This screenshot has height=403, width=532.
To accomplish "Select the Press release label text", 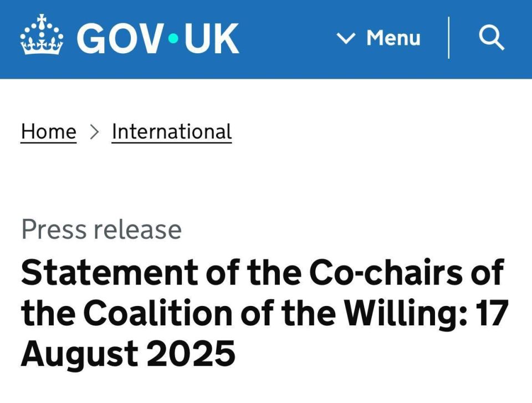I will click(101, 228).
